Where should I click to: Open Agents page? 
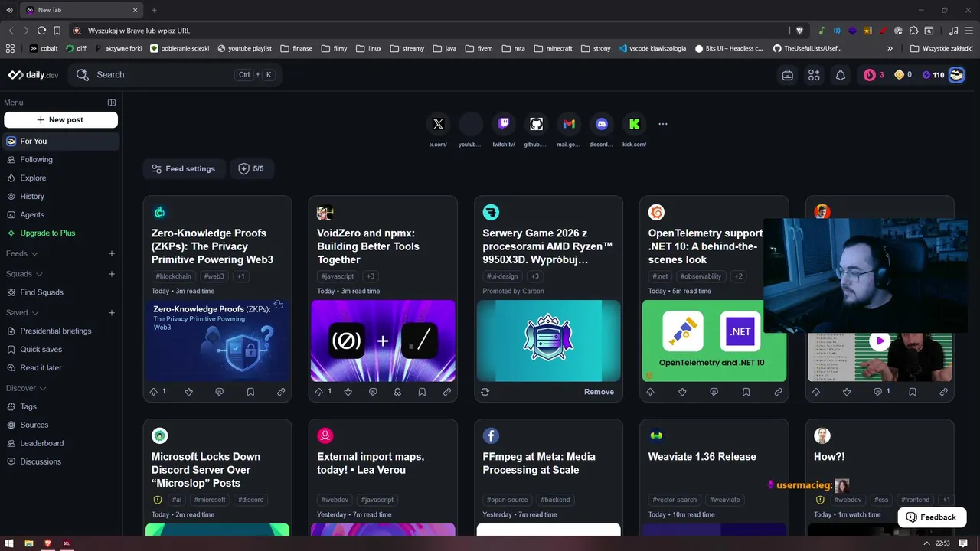click(60, 215)
